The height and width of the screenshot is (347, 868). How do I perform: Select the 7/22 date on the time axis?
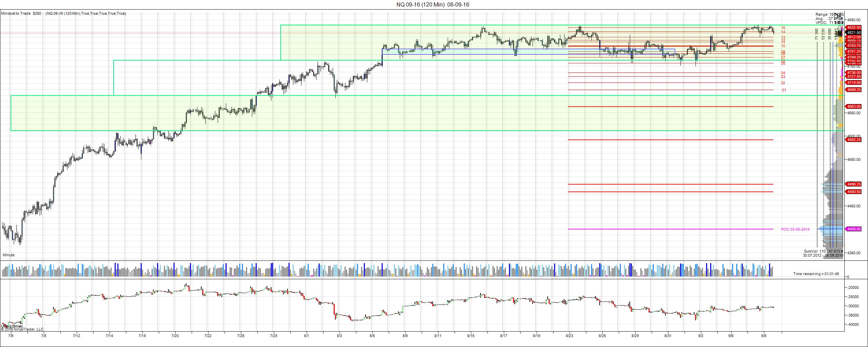click(x=208, y=336)
